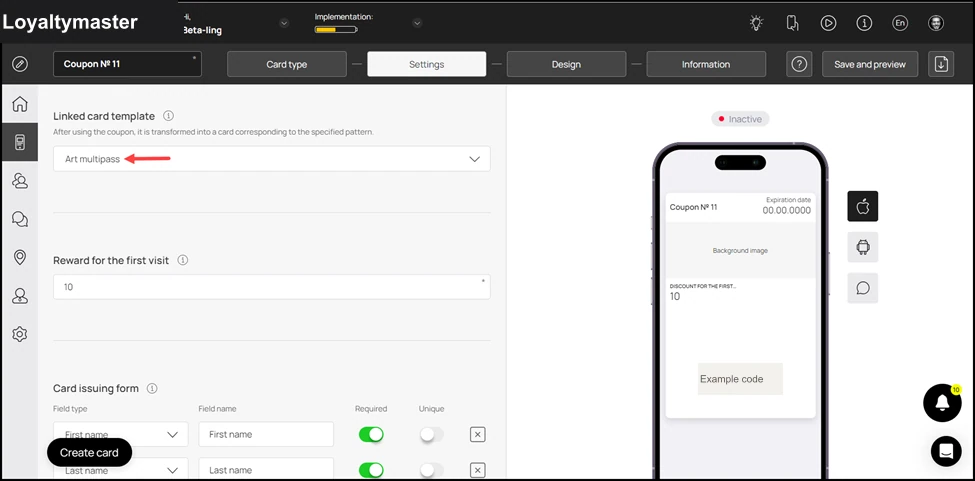Toggle Required switch for First name
975x481 pixels.
click(371, 434)
